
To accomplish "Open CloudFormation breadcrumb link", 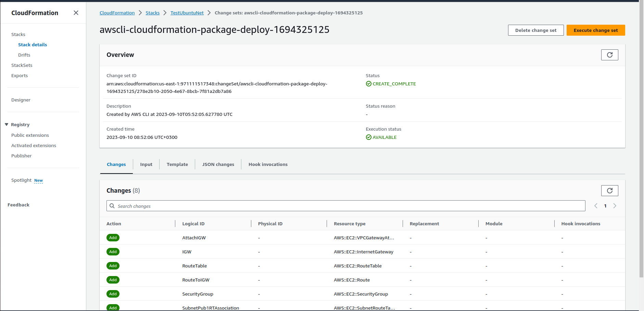I will pyautogui.click(x=117, y=13).
